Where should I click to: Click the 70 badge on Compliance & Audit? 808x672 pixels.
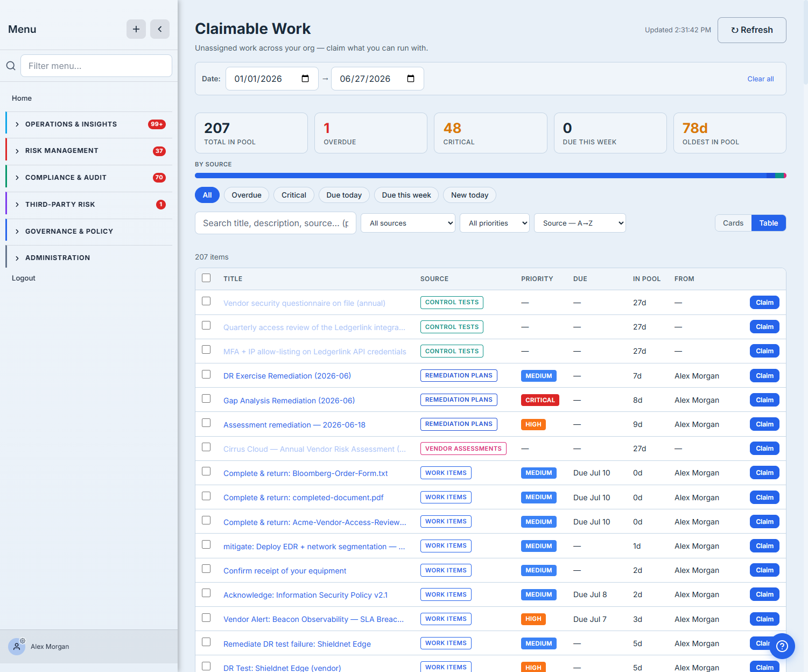(159, 178)
